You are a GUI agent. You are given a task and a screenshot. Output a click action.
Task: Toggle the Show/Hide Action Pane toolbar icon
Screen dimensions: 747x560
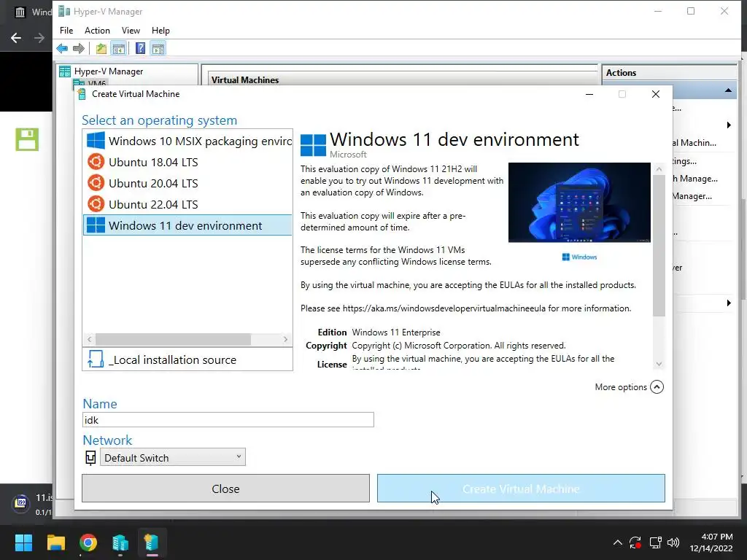click(x=158, y=48)
